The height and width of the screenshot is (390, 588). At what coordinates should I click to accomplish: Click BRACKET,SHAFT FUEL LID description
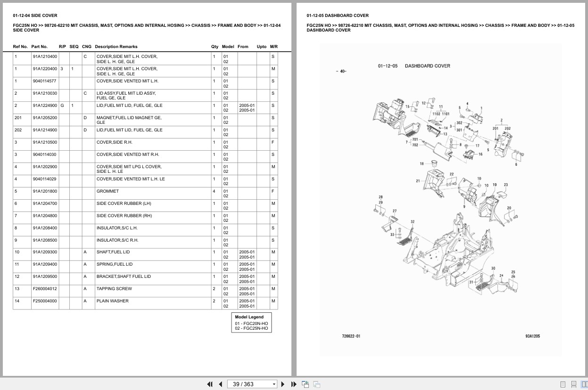[x=124, y=276]
